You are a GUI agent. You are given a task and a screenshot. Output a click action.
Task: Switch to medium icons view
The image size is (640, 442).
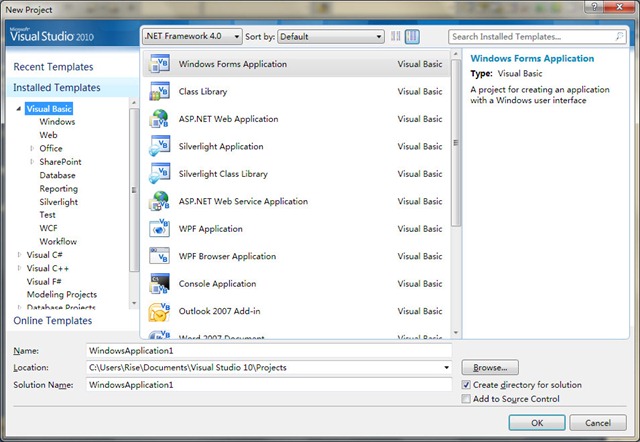point(412,36)
